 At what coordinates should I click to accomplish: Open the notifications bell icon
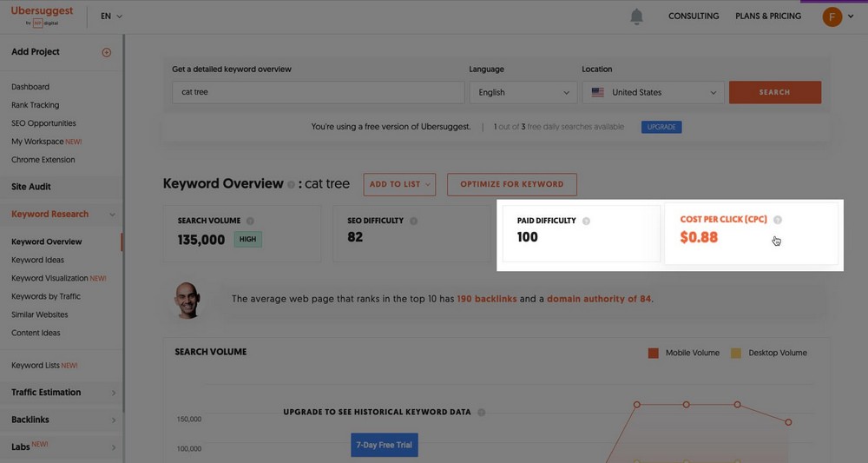[636, 17]
